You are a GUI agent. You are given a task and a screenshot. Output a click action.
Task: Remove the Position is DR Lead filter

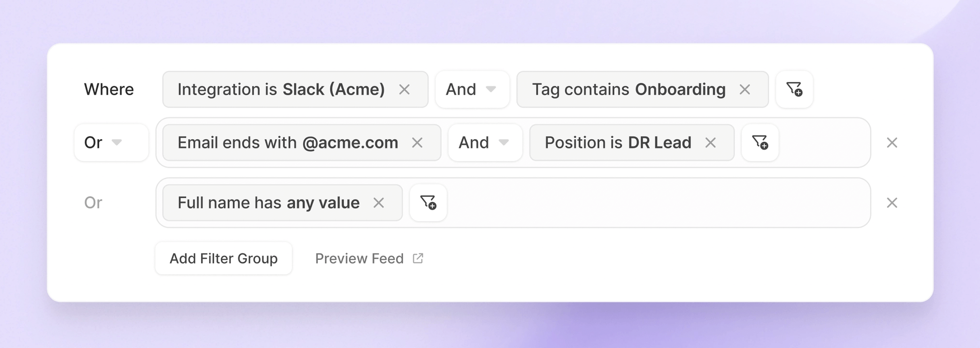coord(710,143)
